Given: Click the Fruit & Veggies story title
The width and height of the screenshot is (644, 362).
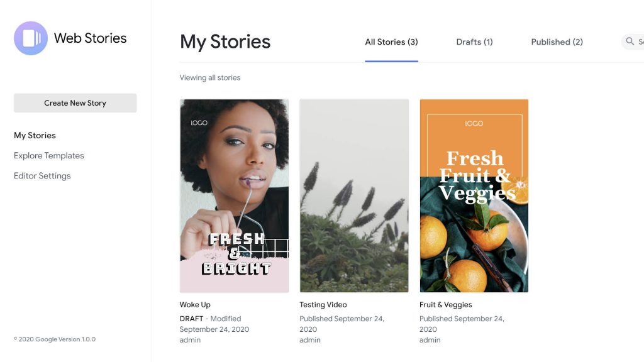Looking at the screenshot, I should pos(445,305).
